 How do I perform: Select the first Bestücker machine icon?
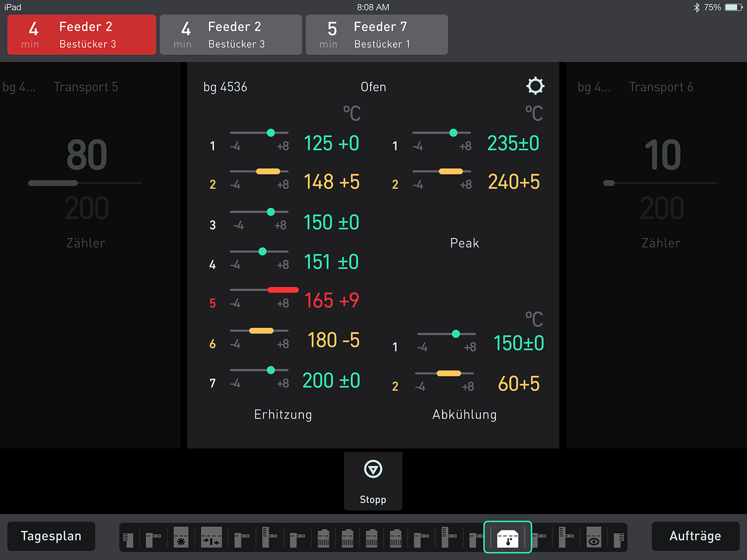click(x=324, y=538)
